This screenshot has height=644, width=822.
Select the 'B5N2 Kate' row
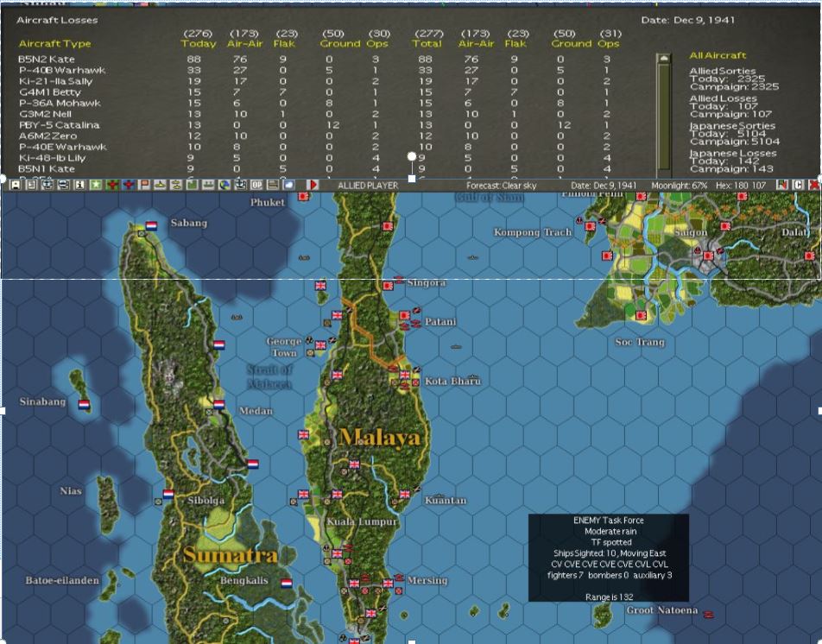(319, 60)
